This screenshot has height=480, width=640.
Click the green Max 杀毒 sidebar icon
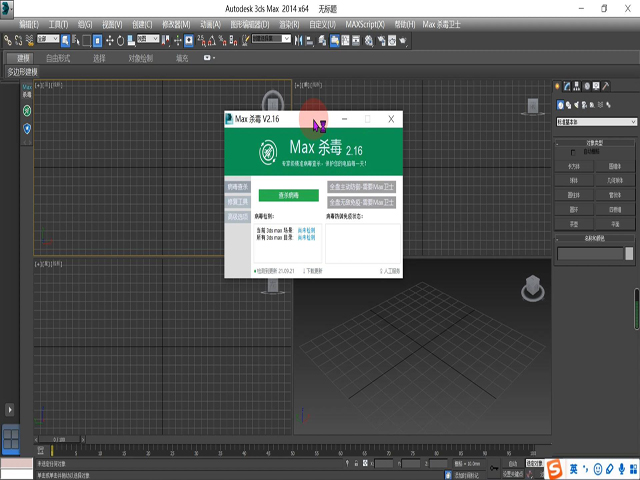pyautogui.click(x=27, y=111)
